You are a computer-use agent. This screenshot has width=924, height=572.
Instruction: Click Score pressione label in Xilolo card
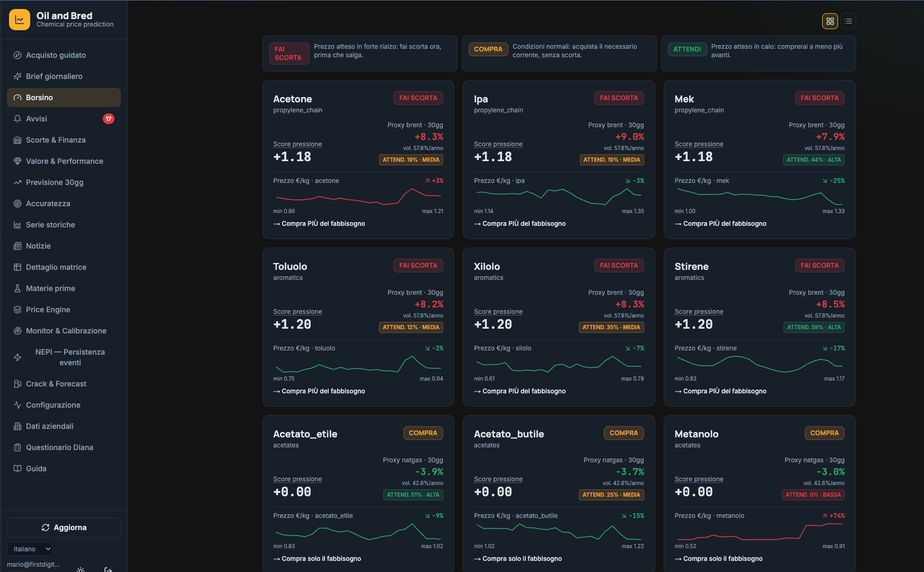(498, 312)
